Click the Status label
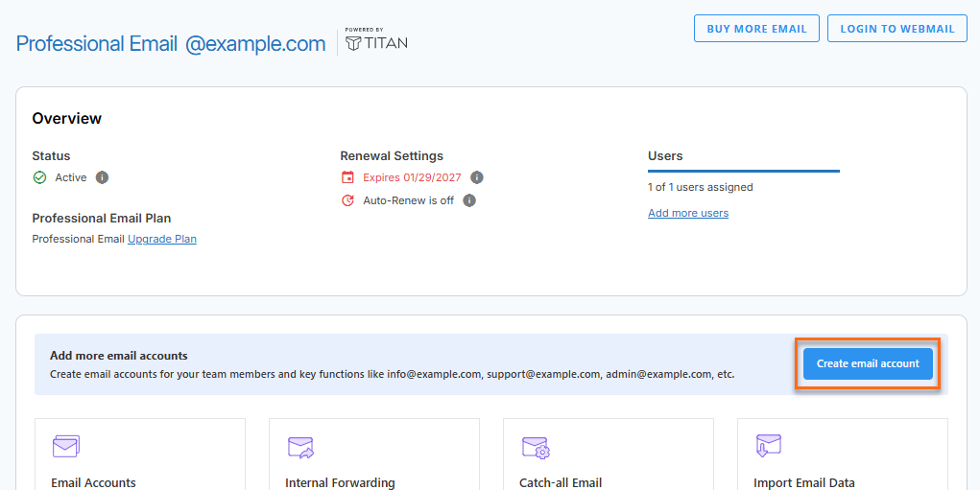 pyautogui.click(x=51, y=156)
